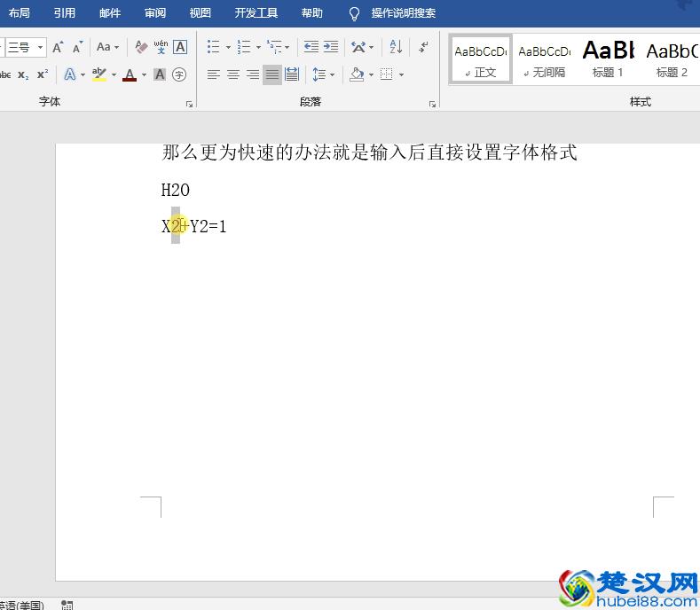Image resolution: width=700 pixels, height=610 pixels.
Task: Click the 操作说明搜索 search field
Action: pos(403,13)
